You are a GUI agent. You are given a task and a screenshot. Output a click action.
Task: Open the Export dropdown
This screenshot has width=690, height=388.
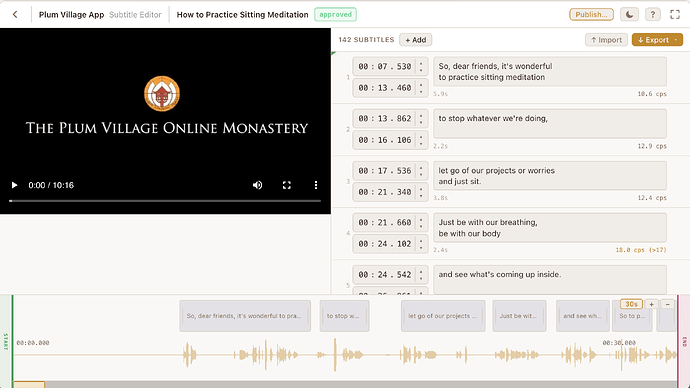tap(657, 40)
